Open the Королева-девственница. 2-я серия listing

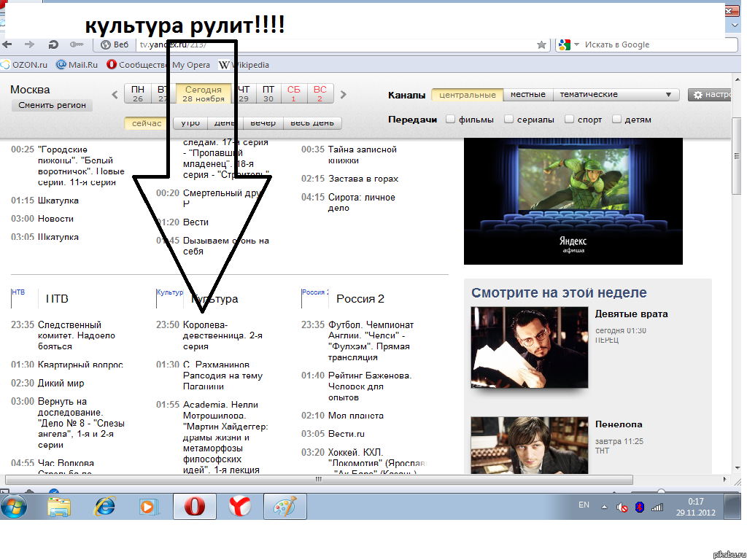222,335
